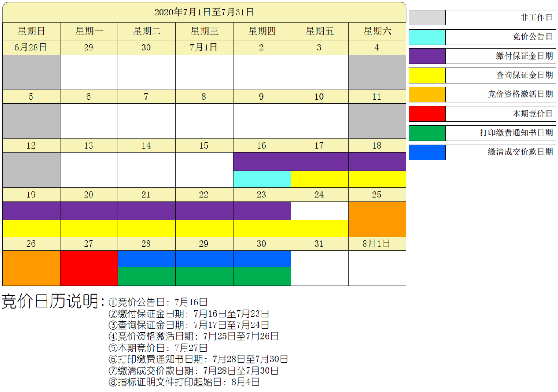Viewport: 558px width, 392px height.
Task: Click date 27 in the calendar
Action: (89, 244)
